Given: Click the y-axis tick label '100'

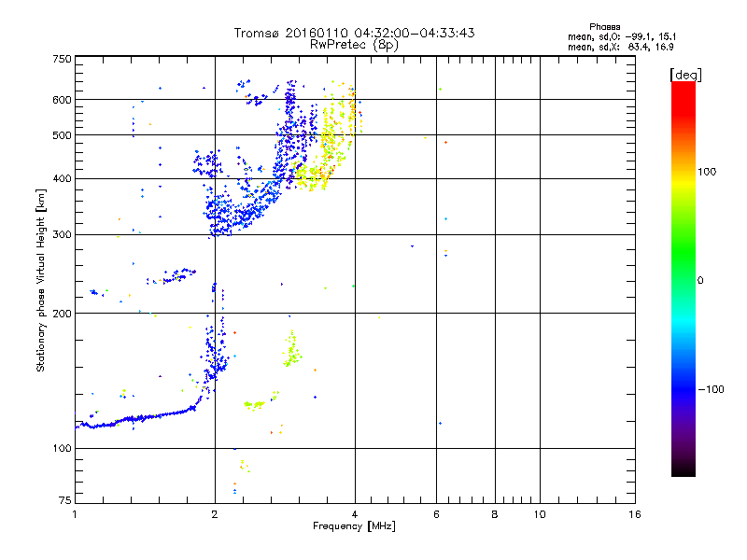Looking at the screenshot, I should pyautogui.click(x=62, y=449).
